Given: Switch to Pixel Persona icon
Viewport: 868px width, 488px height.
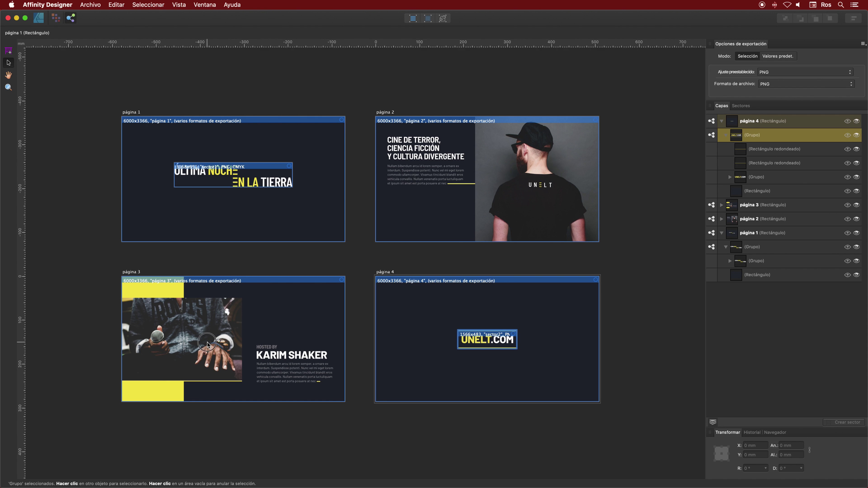Looking at the screenshot, I should tap(56, 18).
